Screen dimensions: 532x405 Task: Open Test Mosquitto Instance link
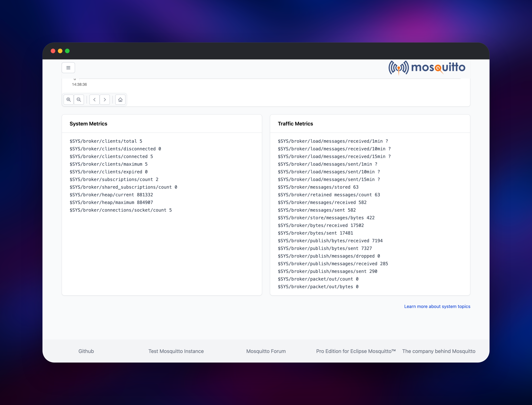[x=176, y=351]
